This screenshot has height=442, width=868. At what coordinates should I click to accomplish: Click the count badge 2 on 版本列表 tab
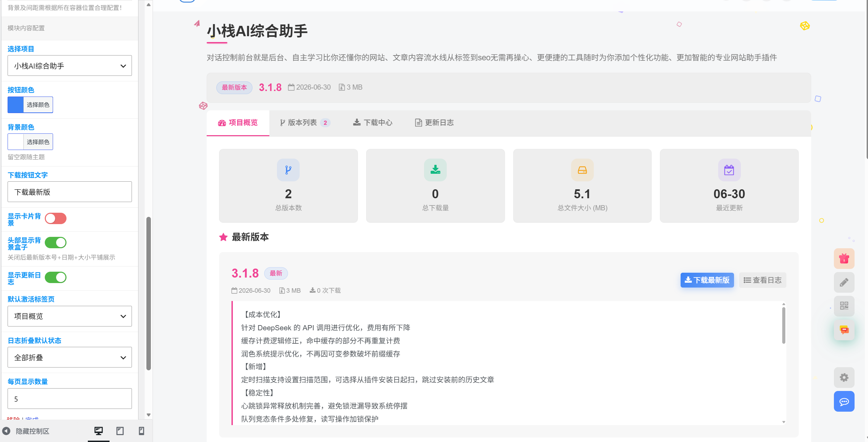pyautogui.click(x=325, y=123)
